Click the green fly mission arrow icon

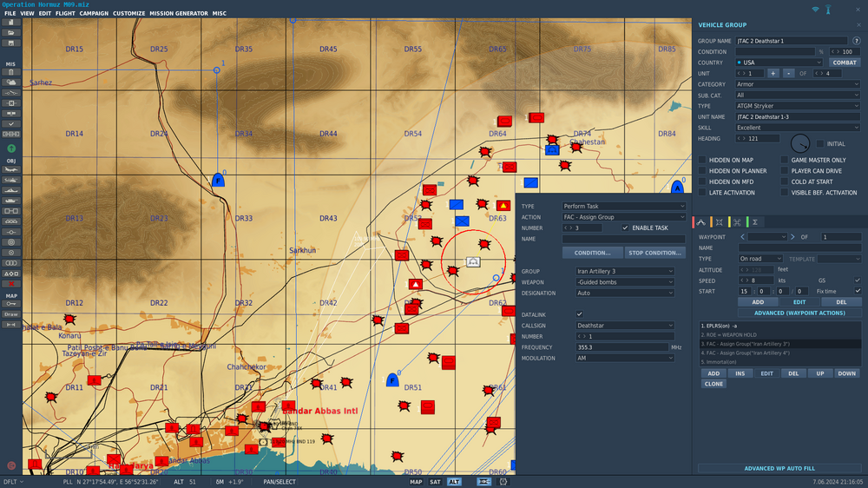pyautogui.click(x=11, y=148)
